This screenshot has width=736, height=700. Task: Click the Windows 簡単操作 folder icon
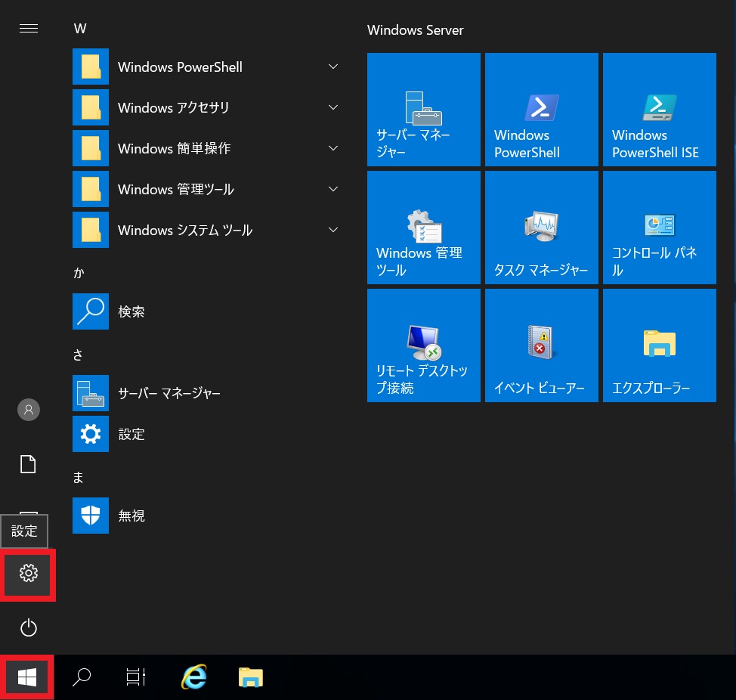pyautogui.click(x=91, y=148)
